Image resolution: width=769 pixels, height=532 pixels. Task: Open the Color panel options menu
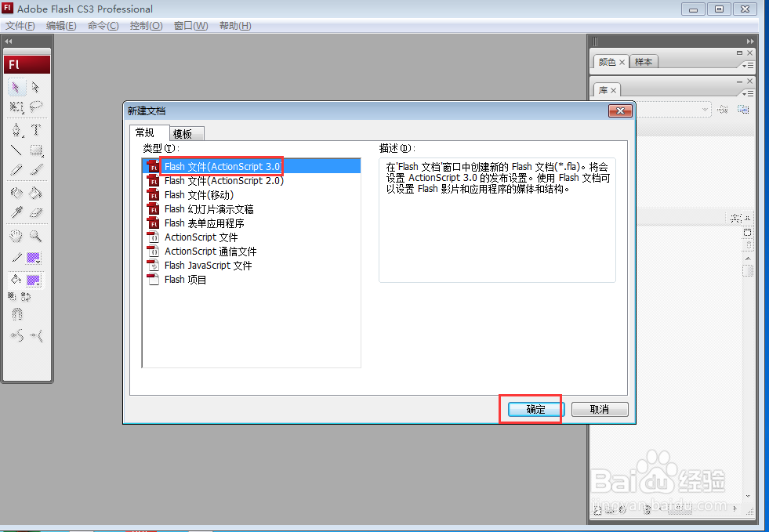(748, 65)
